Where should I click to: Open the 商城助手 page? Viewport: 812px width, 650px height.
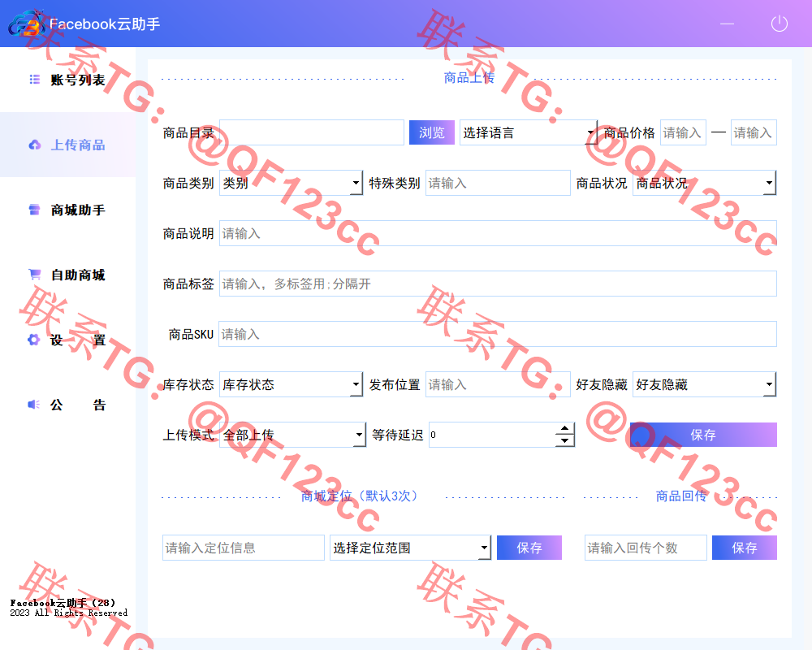tap(68, 210)
